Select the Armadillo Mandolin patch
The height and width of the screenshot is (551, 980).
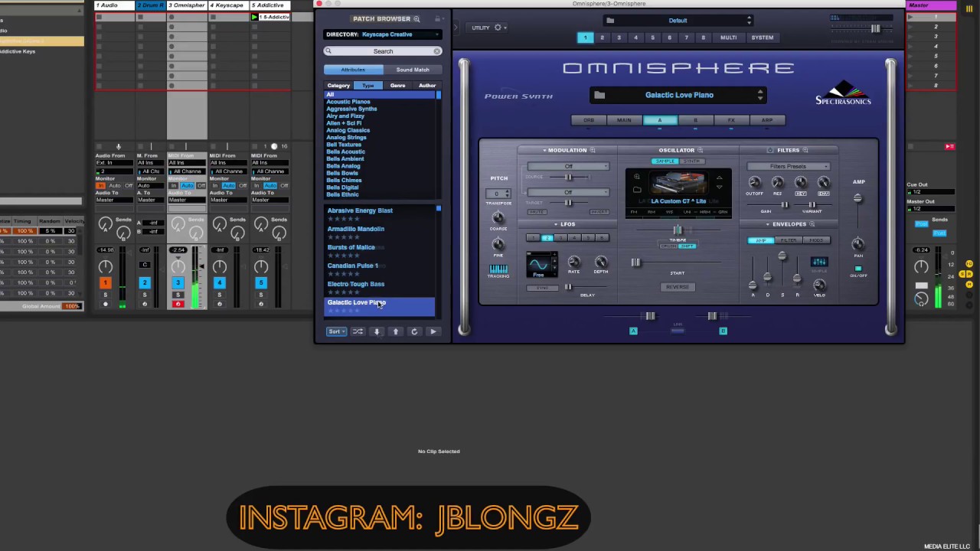pos(381,232)
